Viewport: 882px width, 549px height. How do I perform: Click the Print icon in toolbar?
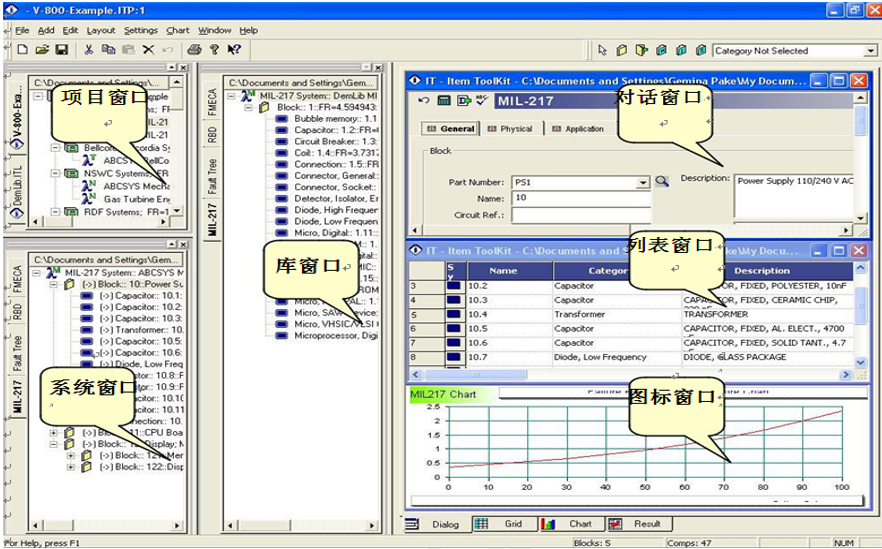pos(195,49)
